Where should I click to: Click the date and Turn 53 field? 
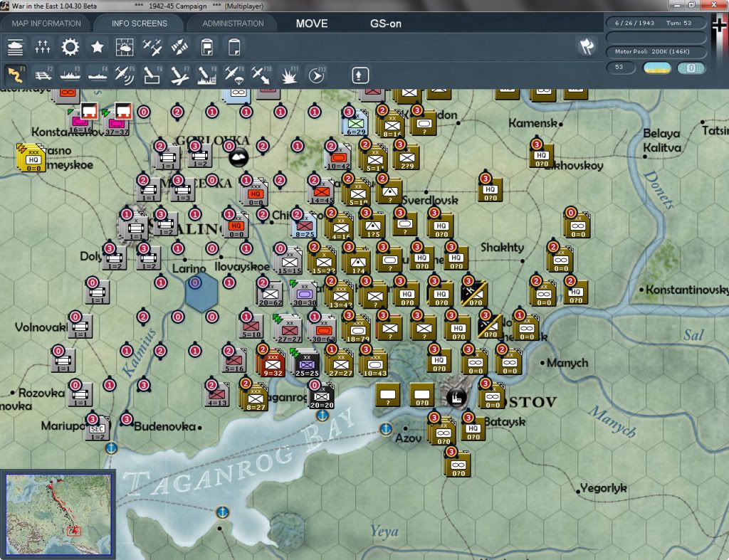pos(656,23)
